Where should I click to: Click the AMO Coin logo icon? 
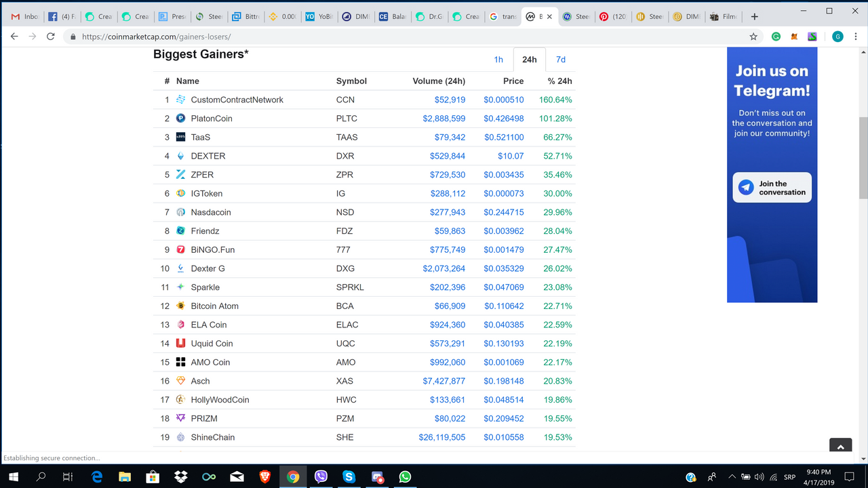pos(181,362)
